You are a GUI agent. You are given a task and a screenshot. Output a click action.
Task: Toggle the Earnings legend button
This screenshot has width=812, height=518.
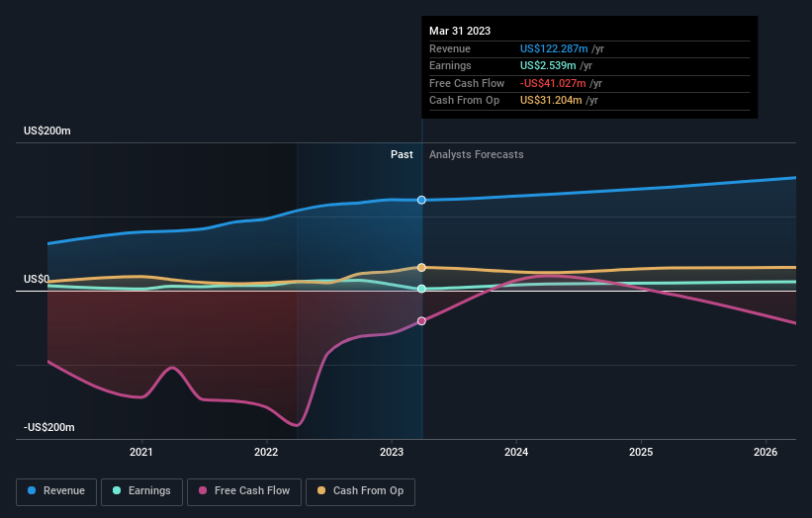click(x=141, y=491)
